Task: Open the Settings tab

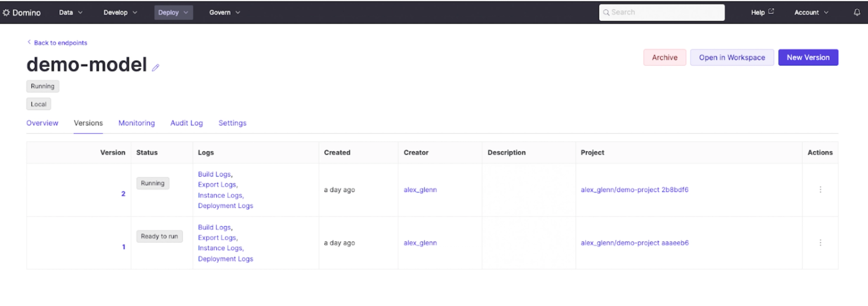Action: (x=232, y=123)
